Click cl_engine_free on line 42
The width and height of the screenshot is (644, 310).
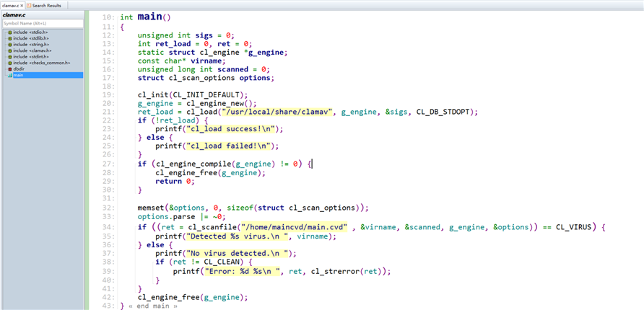click(169, 297)
